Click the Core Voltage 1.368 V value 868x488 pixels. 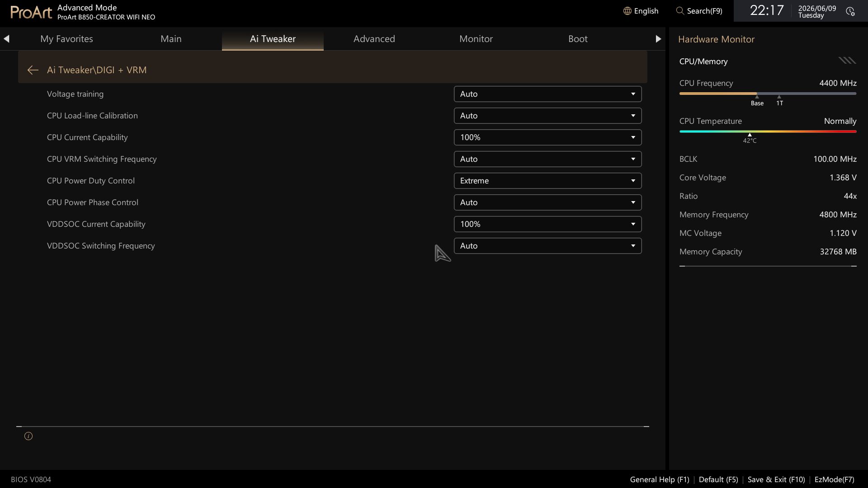(x=843, y=178)
